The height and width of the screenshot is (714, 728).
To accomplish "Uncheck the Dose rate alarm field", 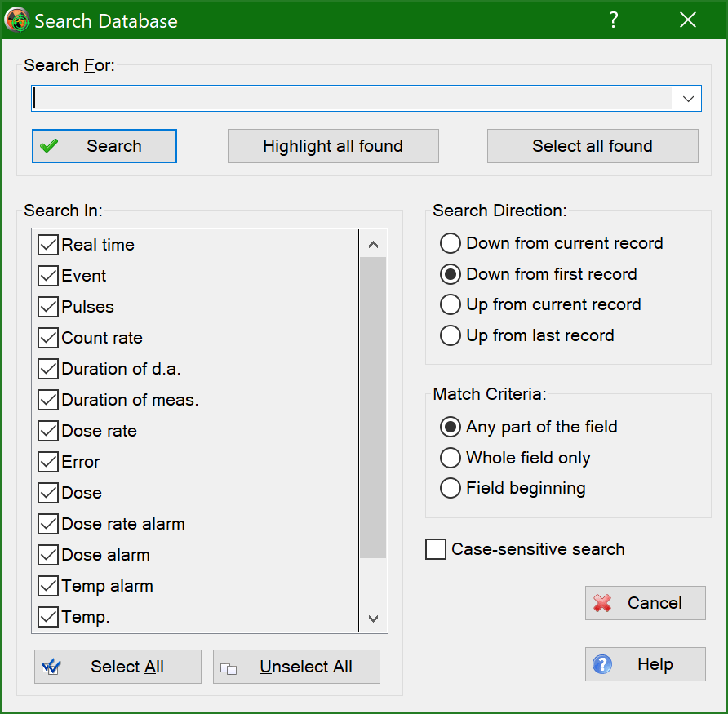I will point(48,524).
